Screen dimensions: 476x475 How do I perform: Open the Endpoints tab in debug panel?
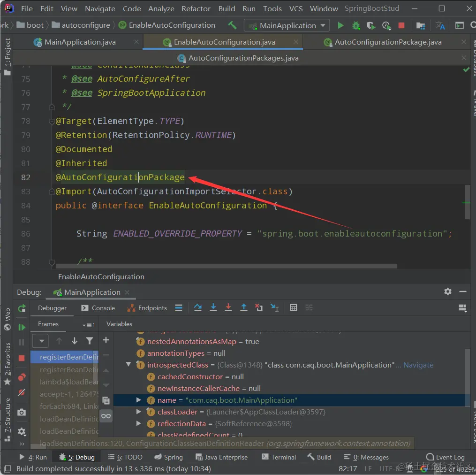pos(147,308)
